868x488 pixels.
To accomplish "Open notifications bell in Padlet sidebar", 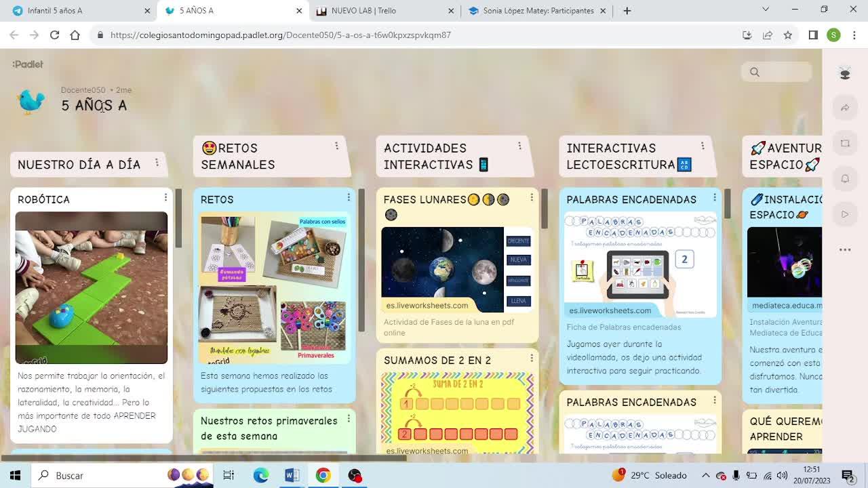I will [845, 178].
